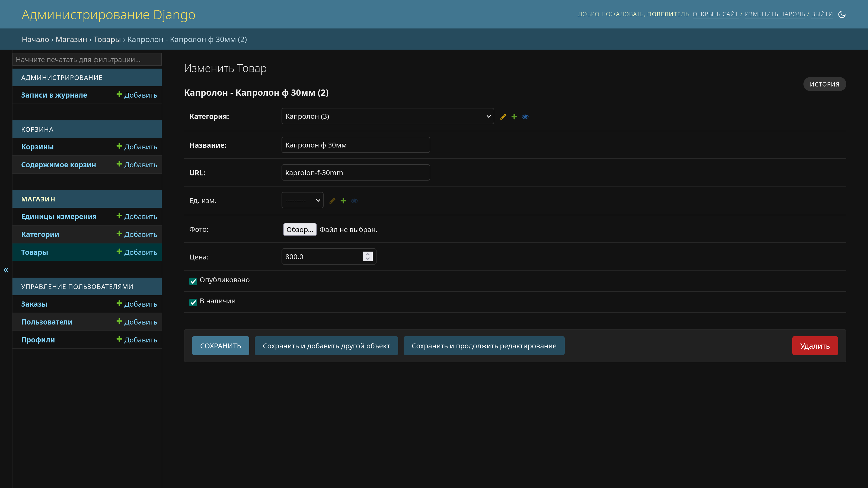Click Сохранить и добавить другой объект
The image size is (868, 488).
coord(326,346)
